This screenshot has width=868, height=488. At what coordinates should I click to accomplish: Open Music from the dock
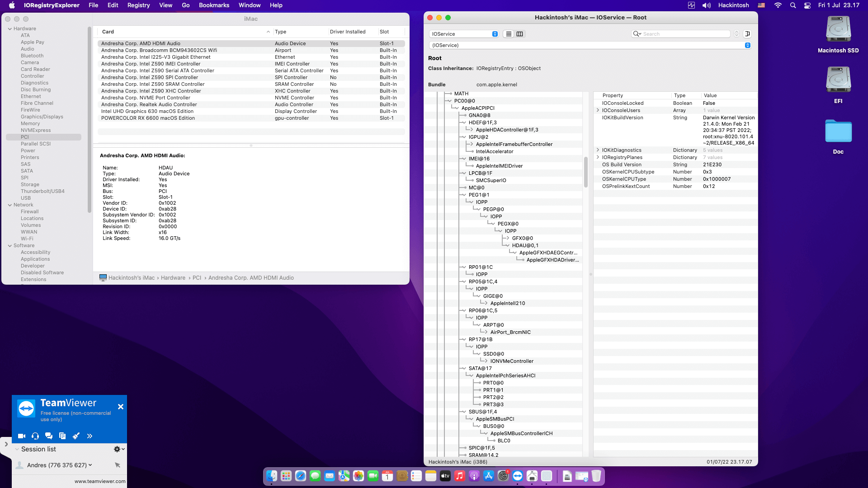point(460,476)
